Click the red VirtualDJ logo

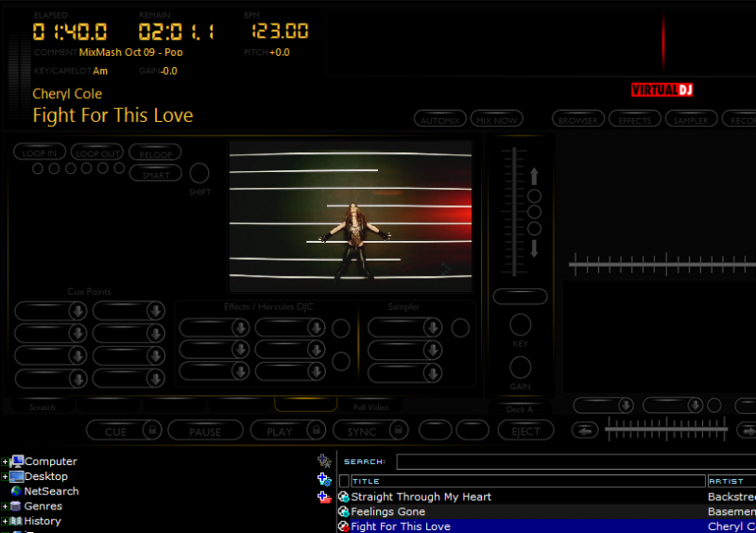(661, 90)
